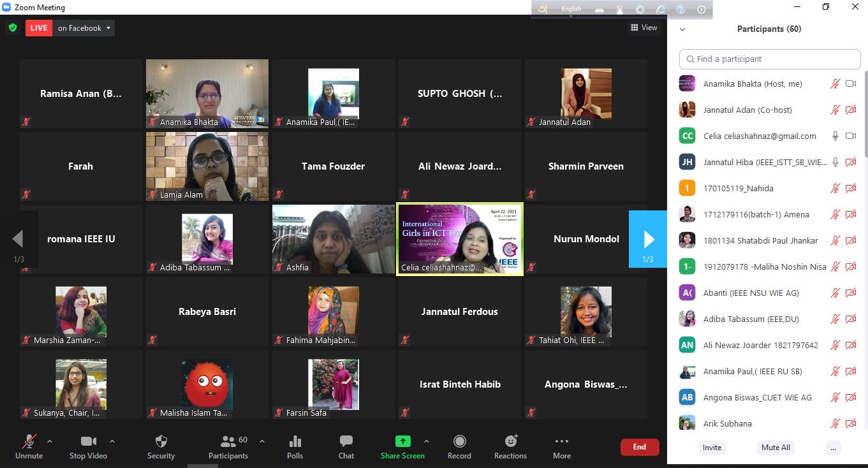Start recording with the Record button

tap(459, 447)
